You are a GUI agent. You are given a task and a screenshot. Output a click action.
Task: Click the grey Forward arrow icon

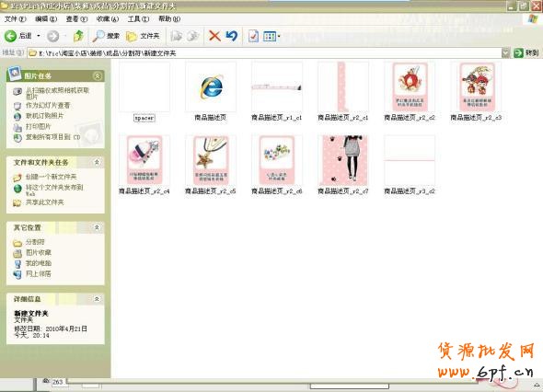[x=53, y=36]
